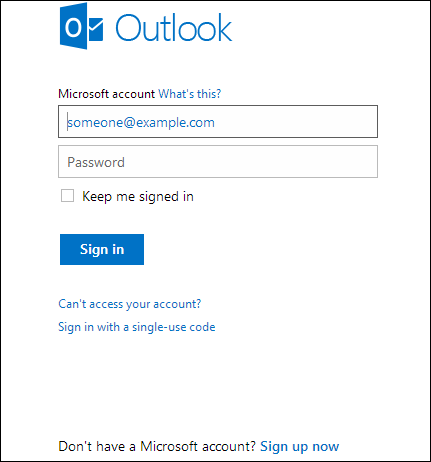Screen dimensions: 431x462
Task: Open the "What's this?" help link
Action: [189, 94]
